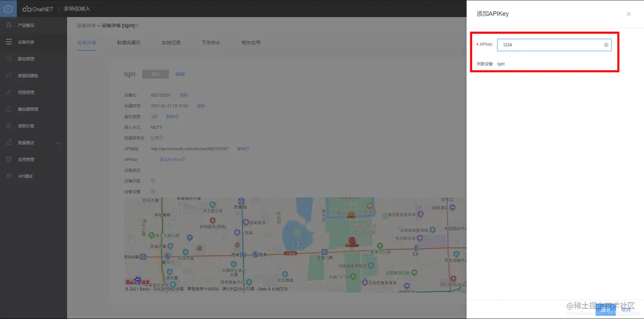644x319 pixels.
Task: Copy the 创建时间 value
Action: (x=201, y=106)
